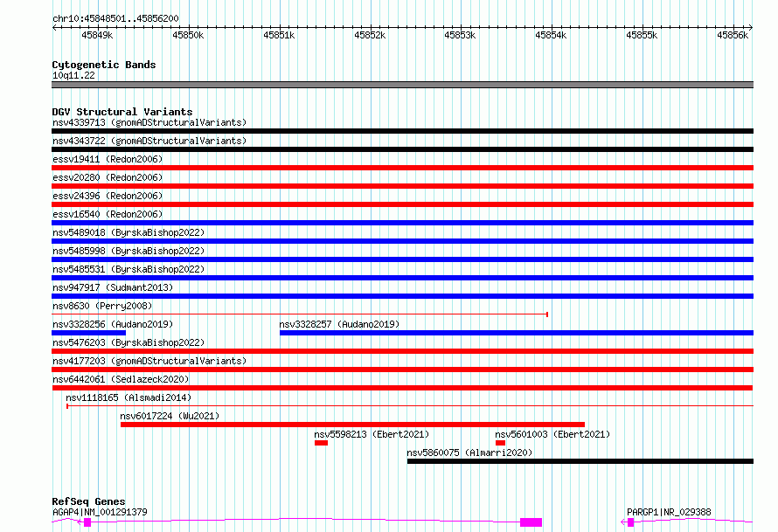Screen dimensions: 778x532
Task: Open variant label nsv8630 (Perry2008)
Action: pos(102,306)
